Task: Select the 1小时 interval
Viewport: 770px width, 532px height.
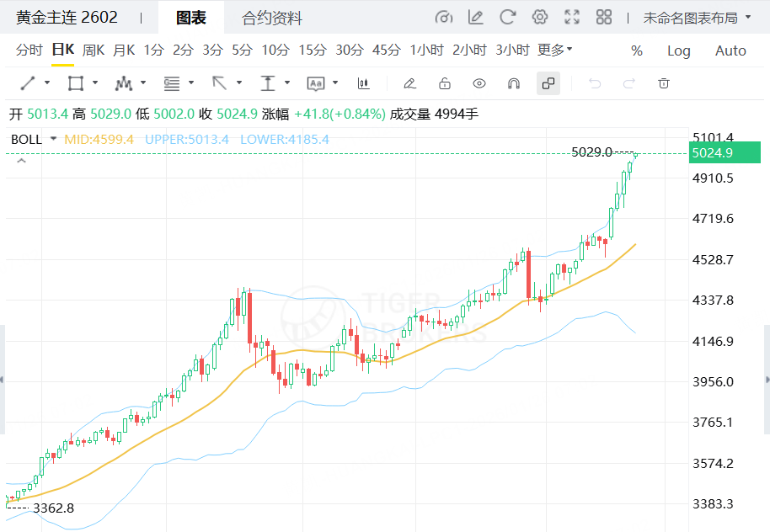Action: click(427, 50)
